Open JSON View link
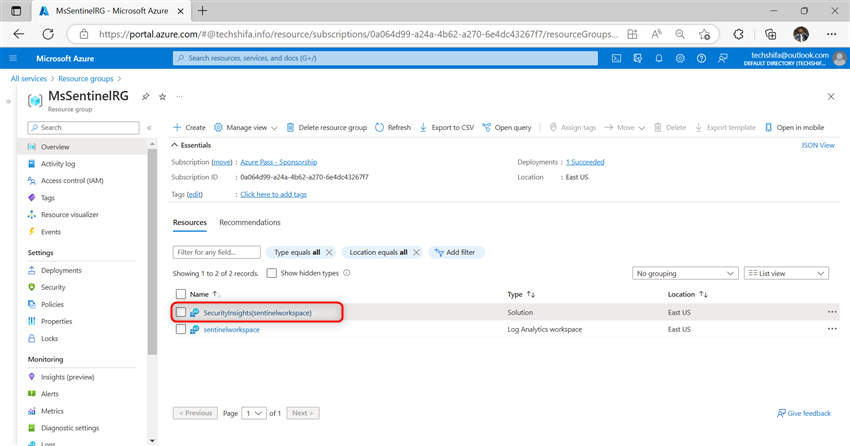This screenshot has height=446, width=850. (x=818, y=145)
